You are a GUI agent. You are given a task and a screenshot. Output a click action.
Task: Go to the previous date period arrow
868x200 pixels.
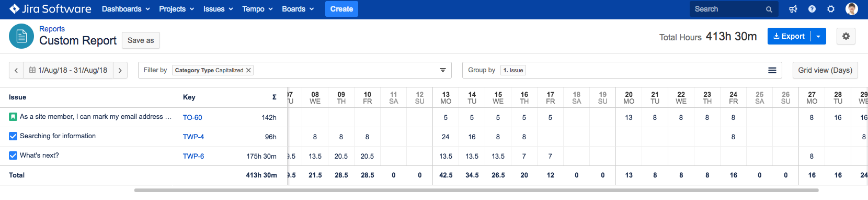16,70
